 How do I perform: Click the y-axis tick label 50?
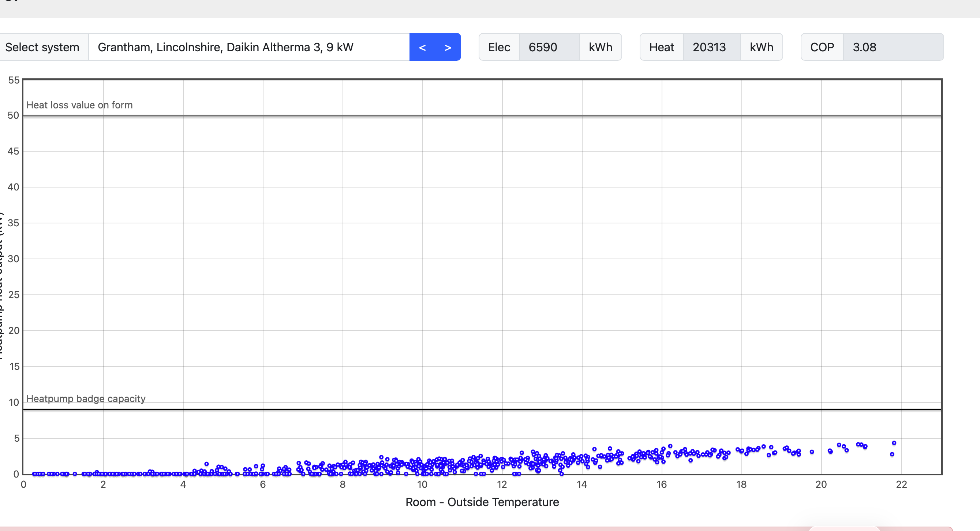13,115
